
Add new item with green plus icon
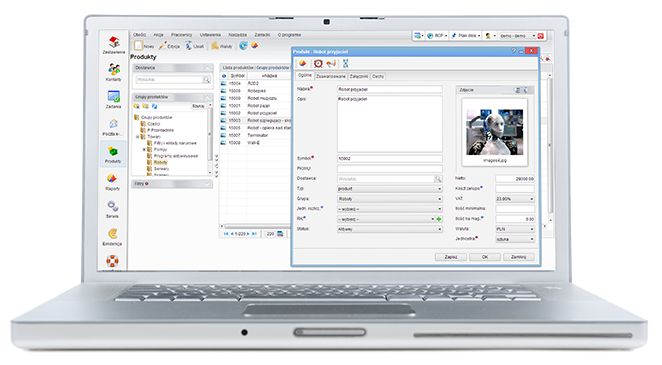pos(439,219)
